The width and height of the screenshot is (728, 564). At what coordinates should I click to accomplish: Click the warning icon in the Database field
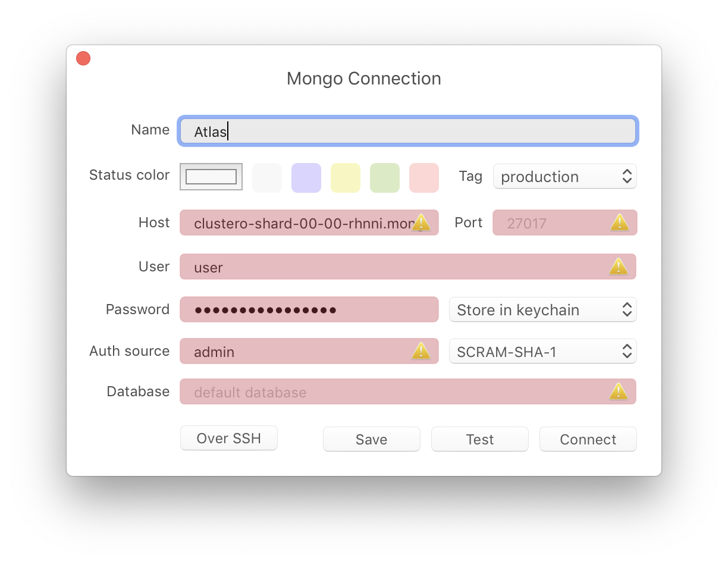(x=619, y=391)
